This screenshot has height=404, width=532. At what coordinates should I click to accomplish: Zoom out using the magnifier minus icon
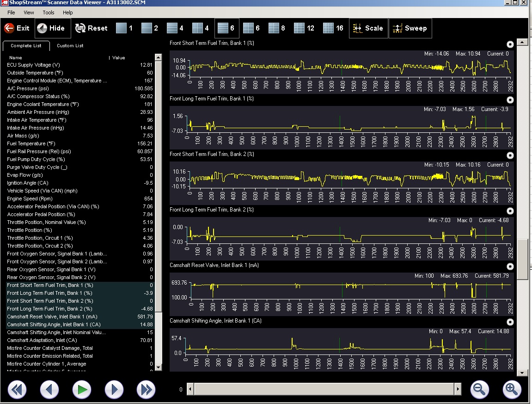click(x=480, y=390)
